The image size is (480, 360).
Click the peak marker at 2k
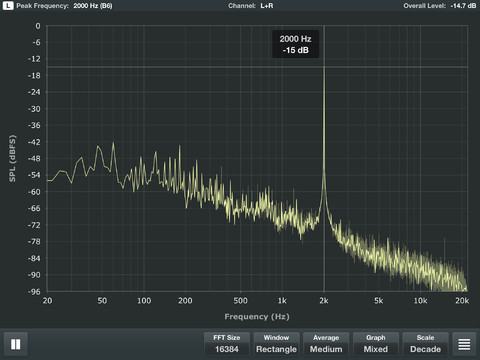(324, 68)
